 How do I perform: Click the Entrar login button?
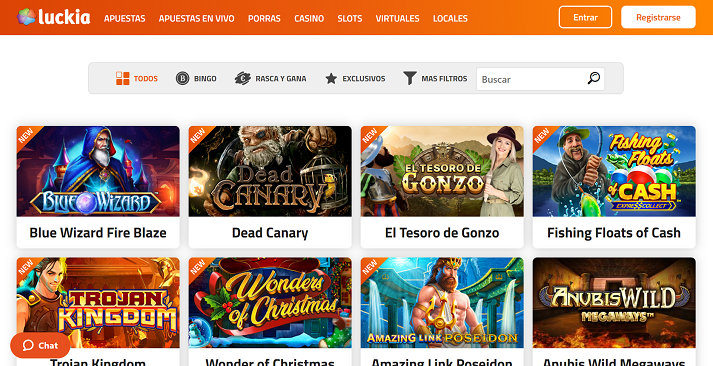[x=585, y=17]
